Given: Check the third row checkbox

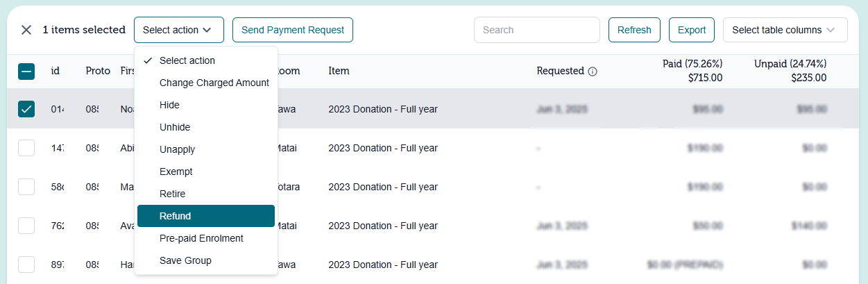Looking at the screenshot, I should pyautogui.click(x=26, y=187).
